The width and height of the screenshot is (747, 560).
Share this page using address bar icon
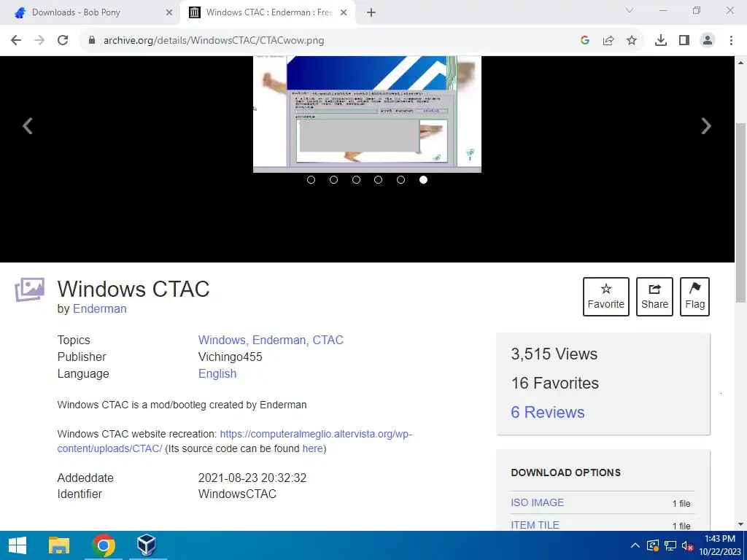(x=608, y=41)
